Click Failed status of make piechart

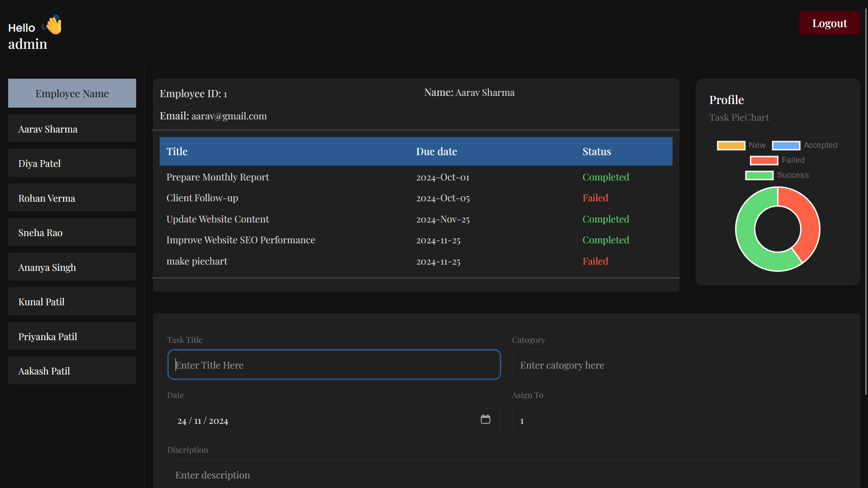coord(595,261)
